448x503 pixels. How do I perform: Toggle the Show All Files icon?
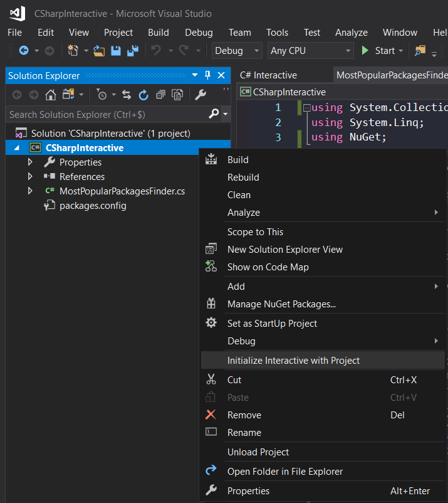pyautogui.click(x=177, y=95)
